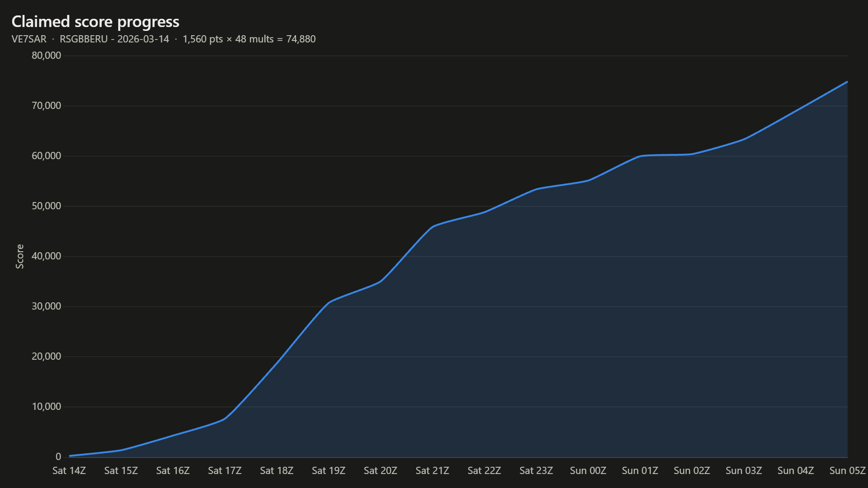Click the score line's final point at Sun 05Z
Screen dimensions: 868x488
point(847,81)
